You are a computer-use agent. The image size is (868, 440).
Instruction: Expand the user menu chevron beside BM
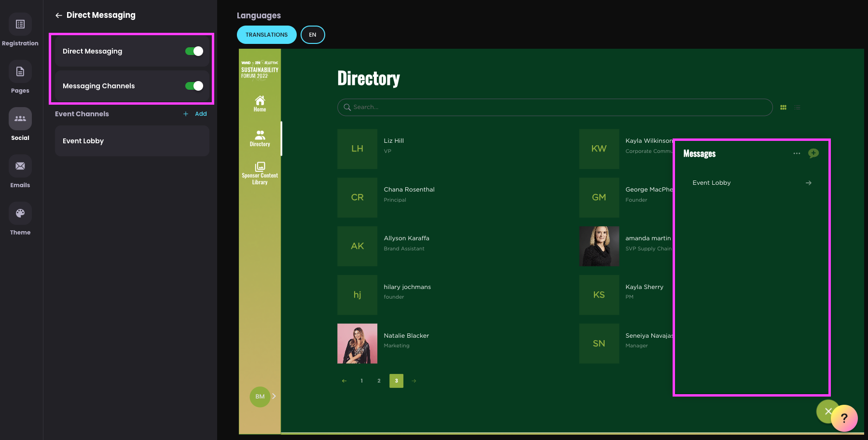coord(274,396)
